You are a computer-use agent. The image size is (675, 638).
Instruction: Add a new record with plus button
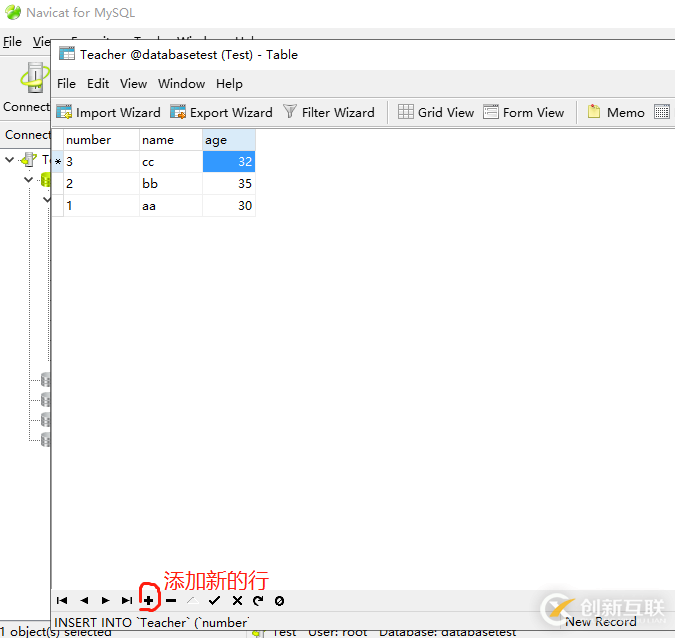[x=149, y=601]
